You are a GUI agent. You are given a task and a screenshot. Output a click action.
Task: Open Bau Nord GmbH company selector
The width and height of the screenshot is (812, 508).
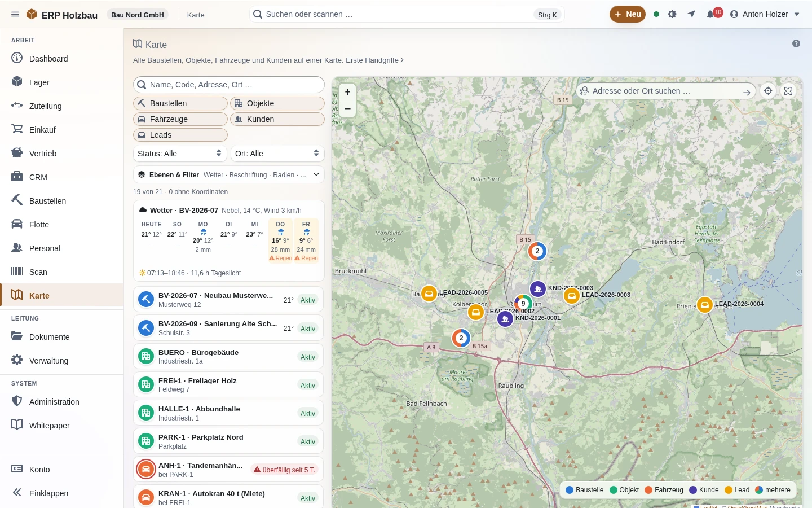coord(138,15)
